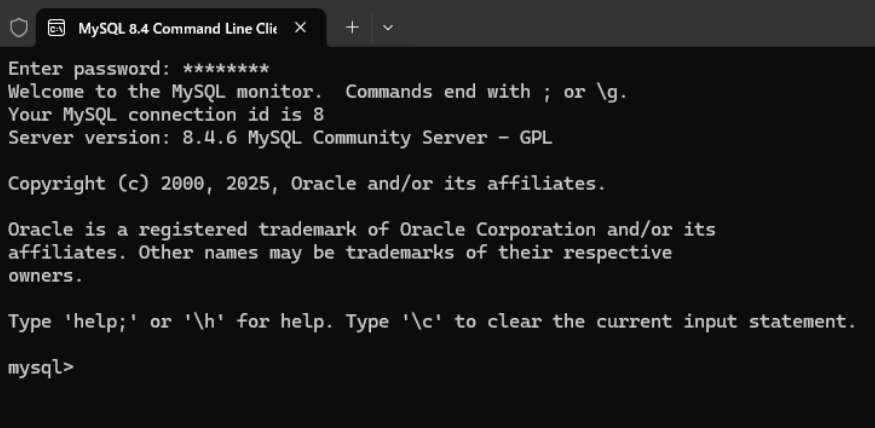Click the MySQL connection id line
875x428 pixels.
click(165, 114)
